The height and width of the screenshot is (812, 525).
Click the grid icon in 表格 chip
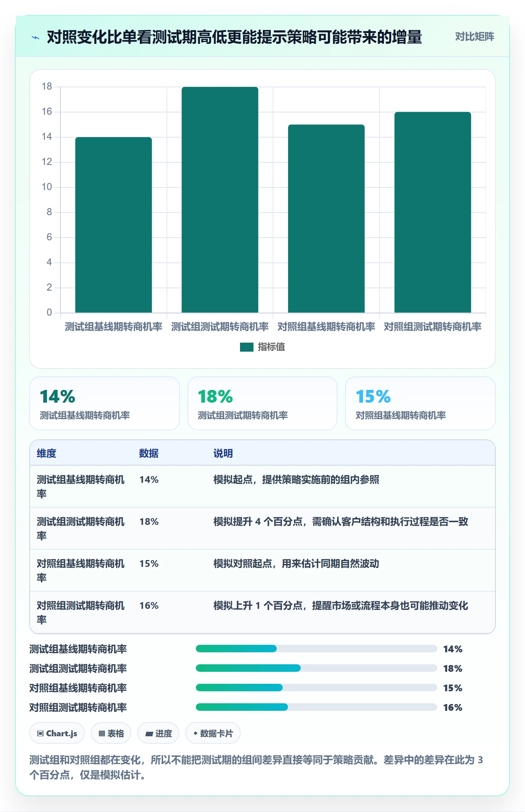(102, 733)
